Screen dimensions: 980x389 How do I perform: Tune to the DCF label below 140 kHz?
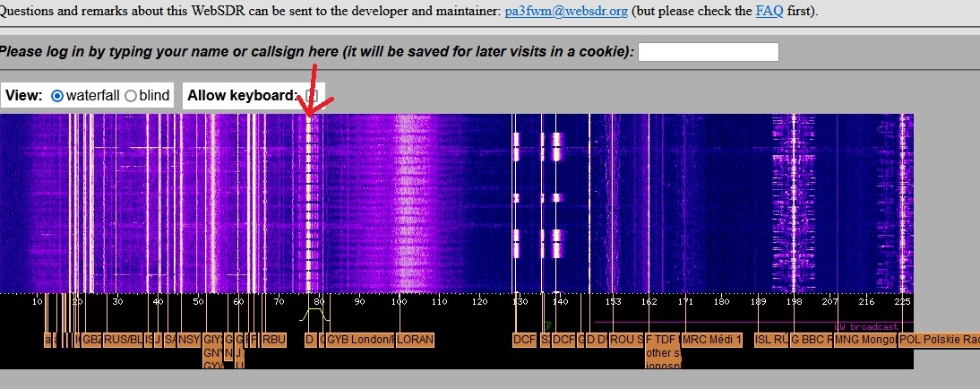tap(563, 340)
